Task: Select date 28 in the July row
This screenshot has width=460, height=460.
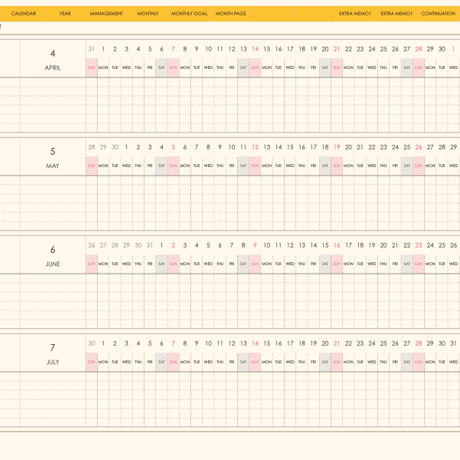Action: [x=418, y=343]
